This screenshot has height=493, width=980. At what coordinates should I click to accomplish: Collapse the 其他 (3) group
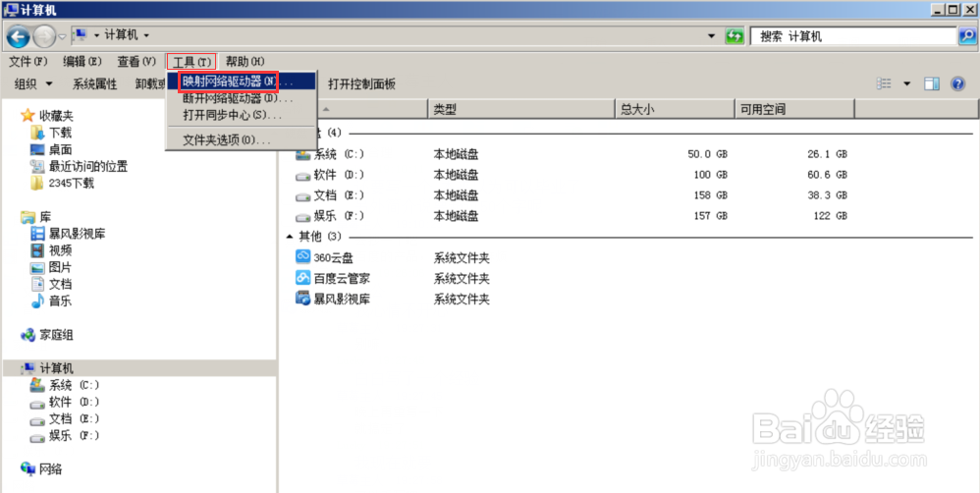click(290, 237)
